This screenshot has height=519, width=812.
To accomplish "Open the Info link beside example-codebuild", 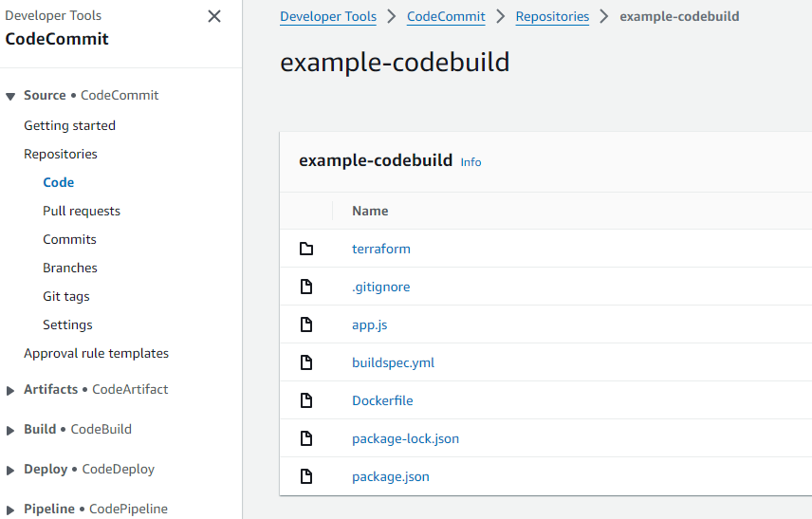I will pos(471,162).
